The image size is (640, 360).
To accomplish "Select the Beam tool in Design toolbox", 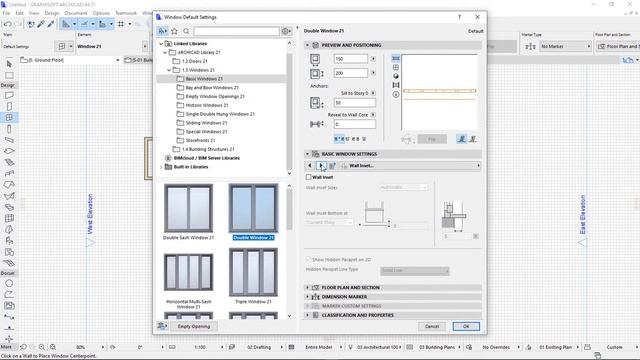I will pos(9,140).
